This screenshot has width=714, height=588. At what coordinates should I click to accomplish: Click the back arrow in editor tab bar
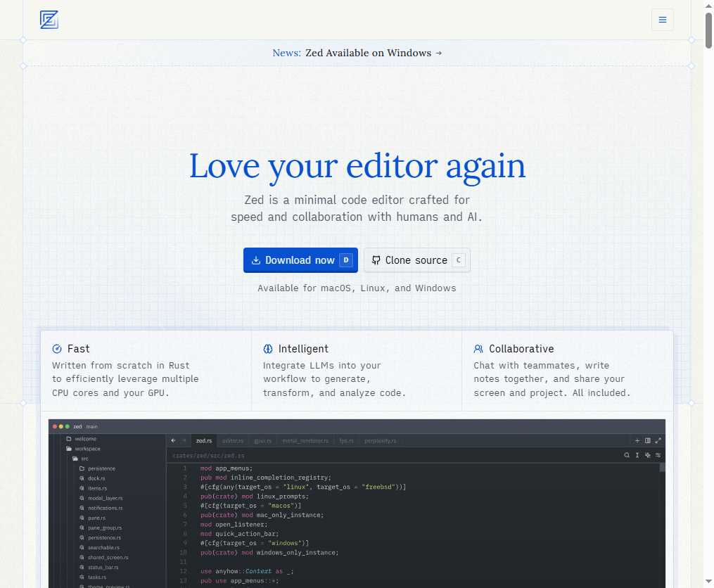point(173,441)
